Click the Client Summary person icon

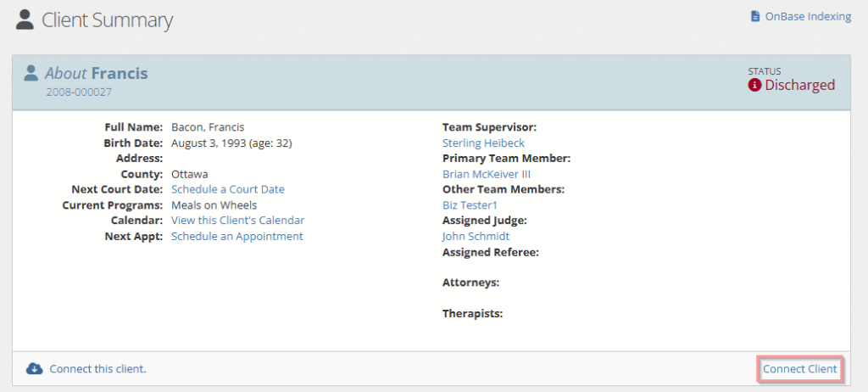point(25,19)
